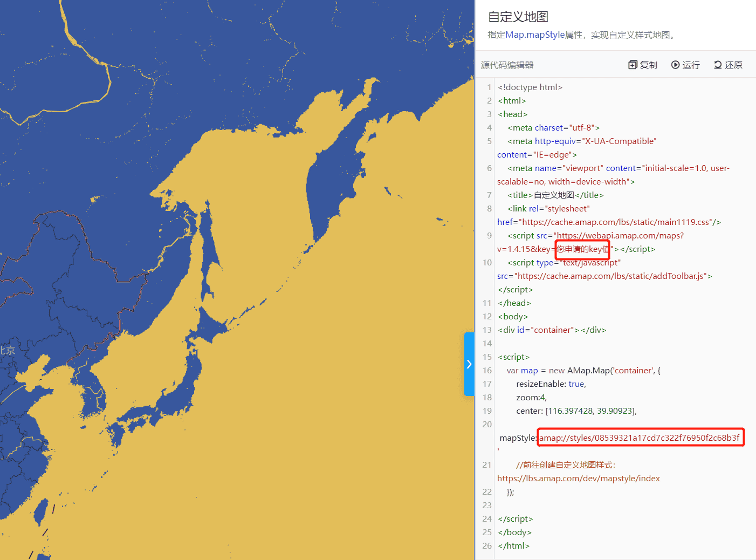The width and height of the screenshot is (756, 560).
Task: Click the resizeEnable: true line
Action: pos(551,384)
